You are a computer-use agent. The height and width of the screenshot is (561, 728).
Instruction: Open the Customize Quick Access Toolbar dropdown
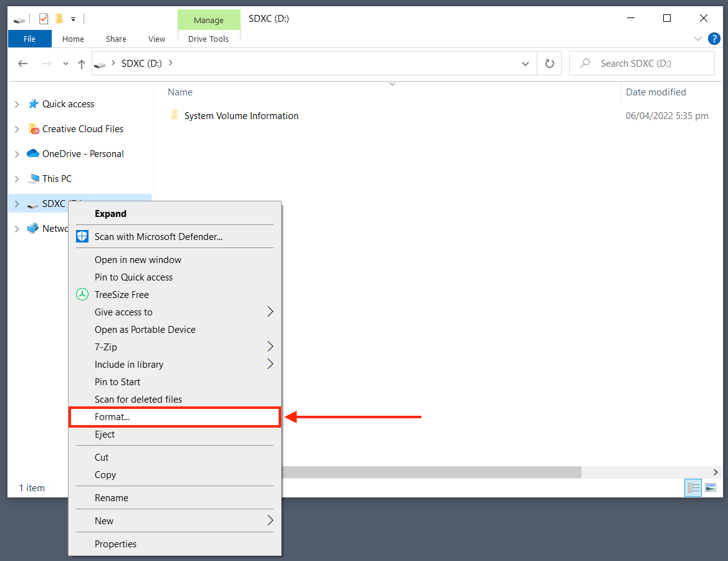73,19
